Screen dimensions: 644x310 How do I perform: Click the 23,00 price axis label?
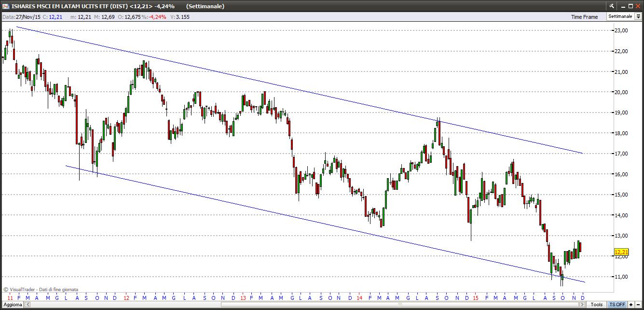coord(621,30)
